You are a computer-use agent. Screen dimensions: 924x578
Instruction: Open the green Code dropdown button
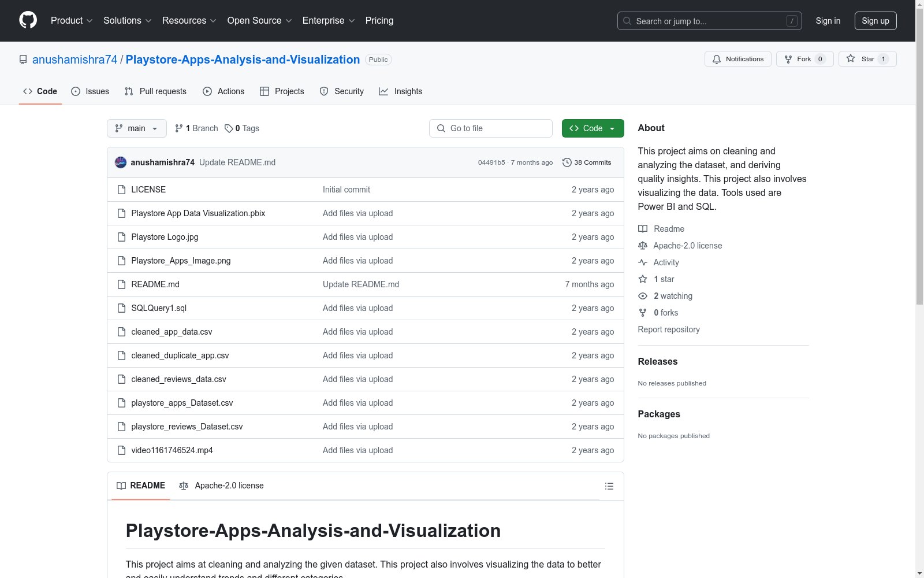pyautogui.click(x=593, y=128)
